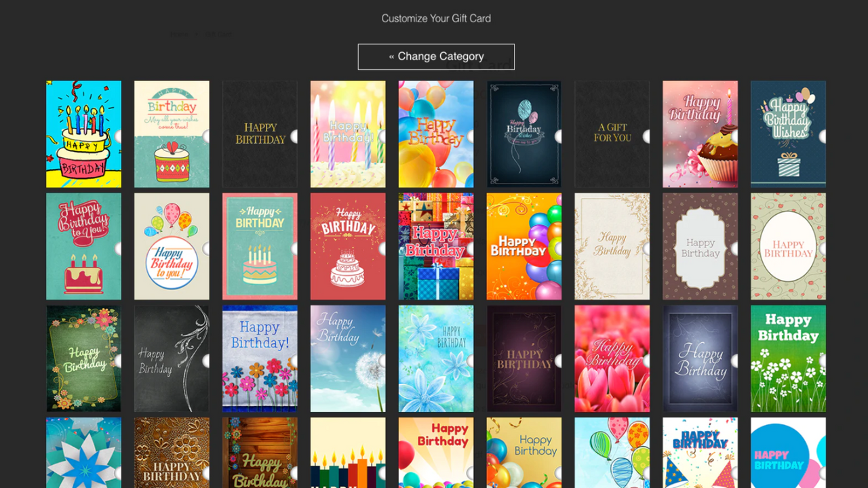Select the cupcake Happy Birthday card

point(700,134)
